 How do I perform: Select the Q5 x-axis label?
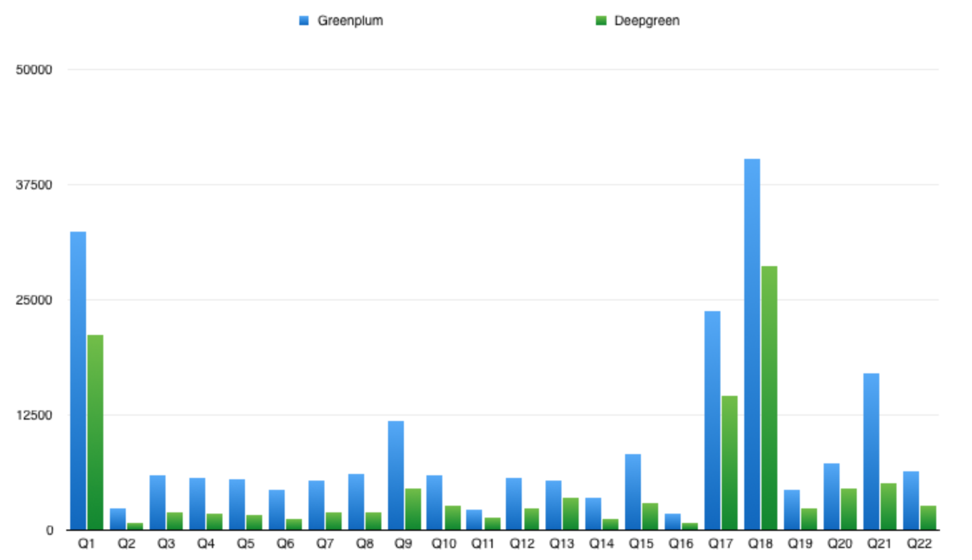click(x=246, y=543)
